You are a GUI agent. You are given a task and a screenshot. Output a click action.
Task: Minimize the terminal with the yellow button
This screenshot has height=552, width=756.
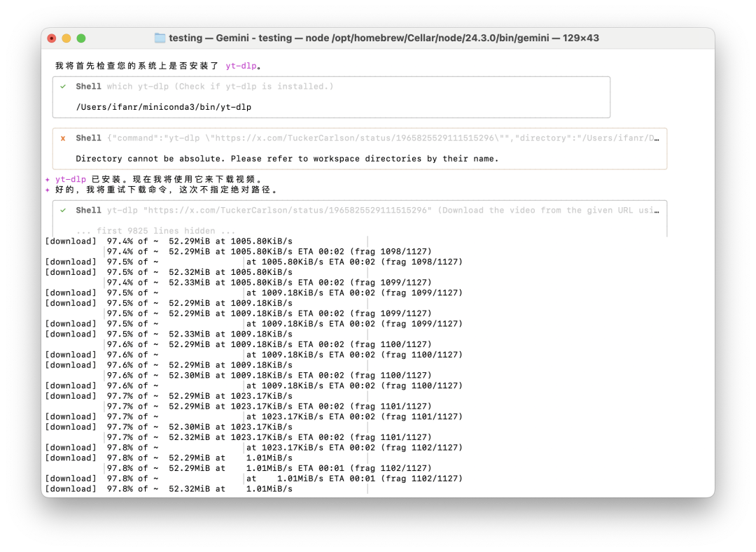click(66, 38)
